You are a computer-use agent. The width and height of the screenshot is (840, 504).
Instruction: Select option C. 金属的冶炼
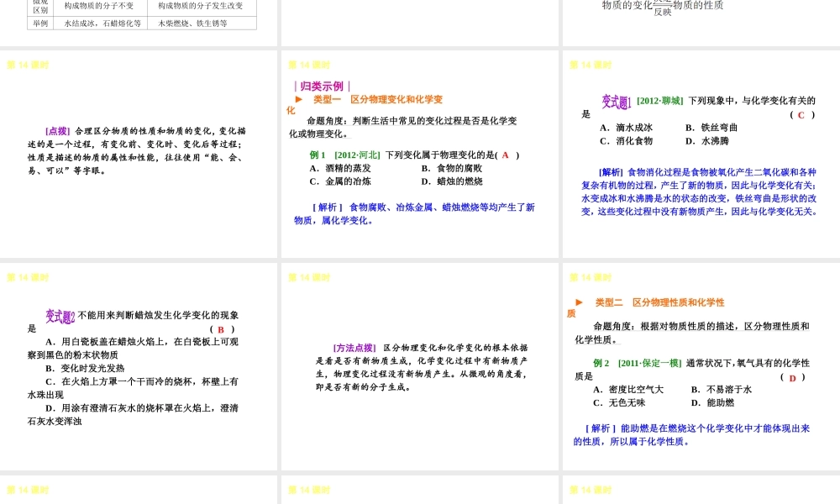tap(340, 181)
